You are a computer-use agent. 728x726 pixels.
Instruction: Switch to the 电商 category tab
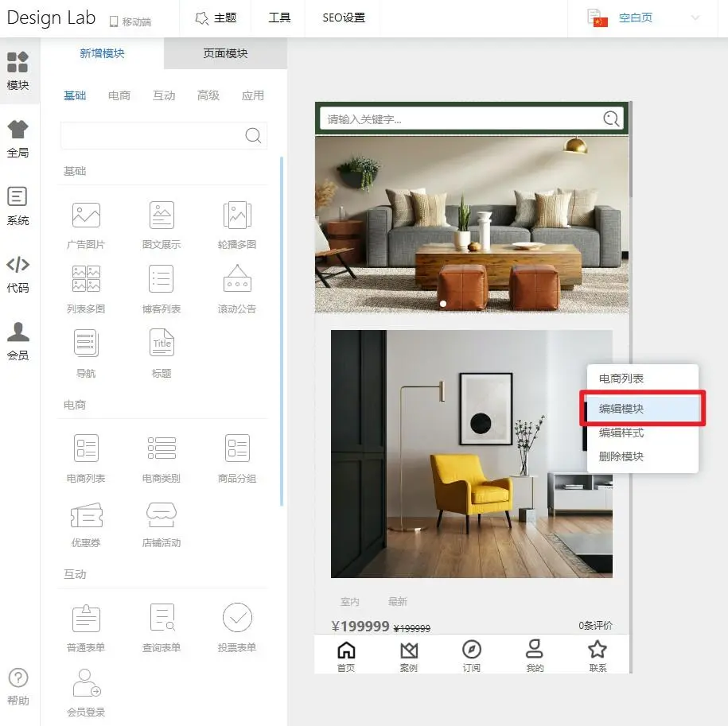pos(119,95)
